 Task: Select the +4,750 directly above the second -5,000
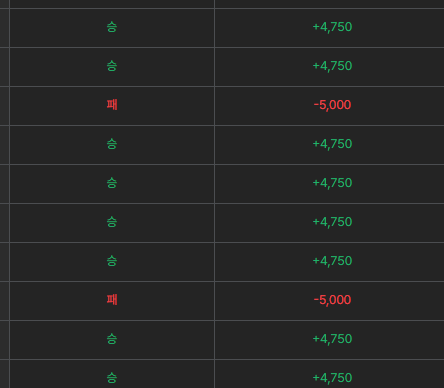332,261
